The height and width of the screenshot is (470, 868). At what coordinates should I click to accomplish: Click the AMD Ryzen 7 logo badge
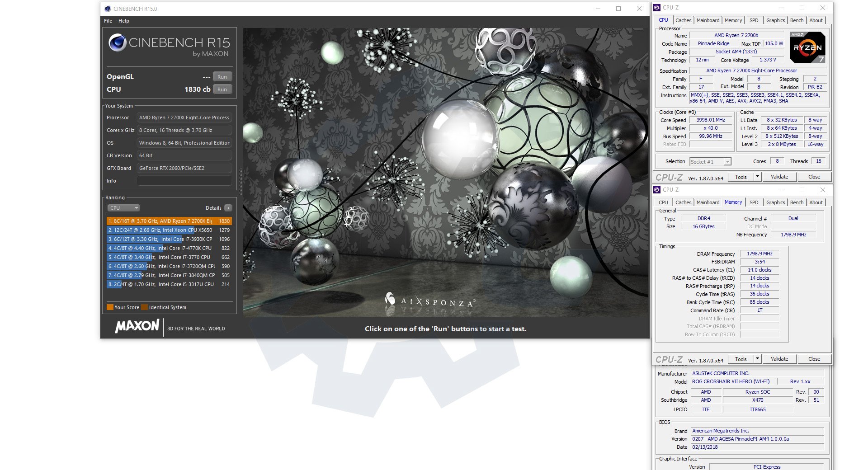(807, 47)
